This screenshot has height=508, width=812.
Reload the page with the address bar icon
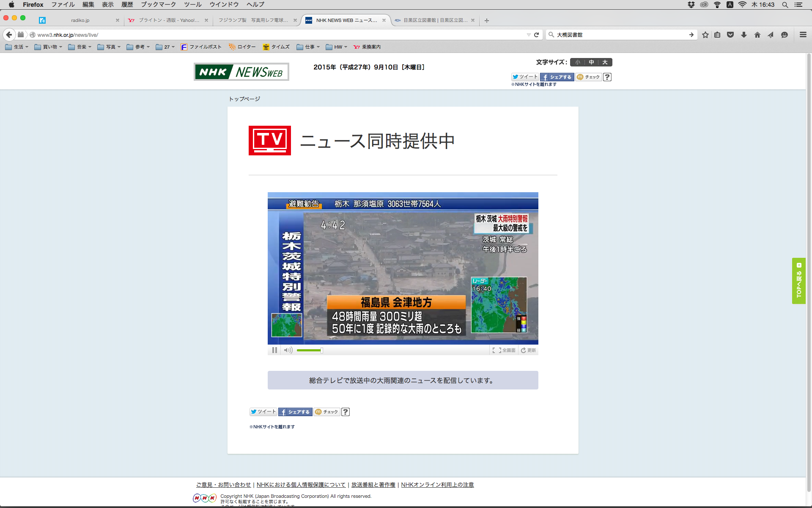pyautogui.click(x=537, y=35)
